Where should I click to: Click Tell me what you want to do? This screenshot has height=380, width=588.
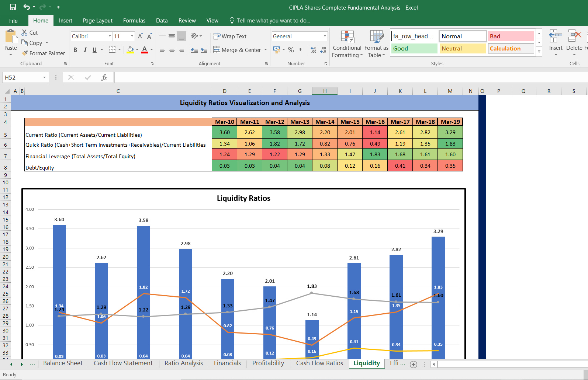(270, 21)
